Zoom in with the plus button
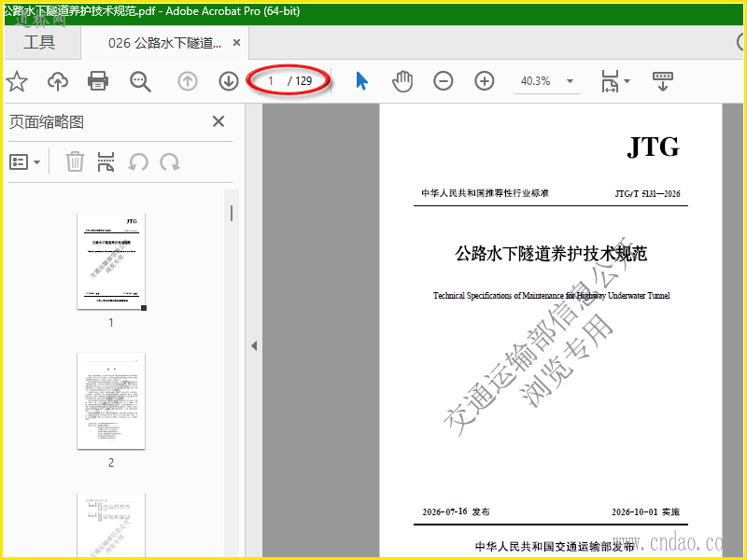This screenshot has height=560, width=747. coord(485,81)
